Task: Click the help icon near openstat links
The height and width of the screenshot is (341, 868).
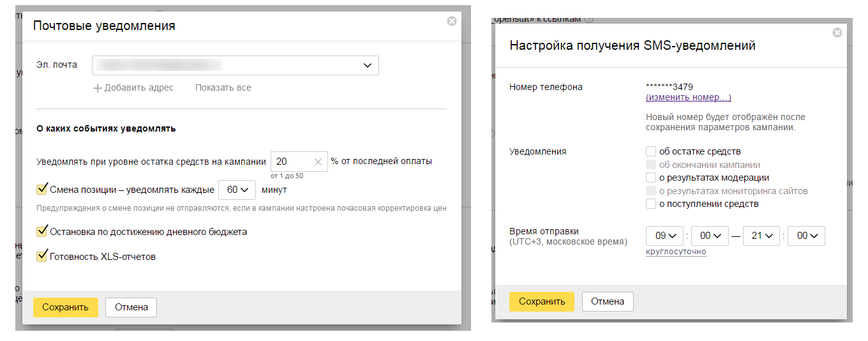Action: (x=588, y=19)
